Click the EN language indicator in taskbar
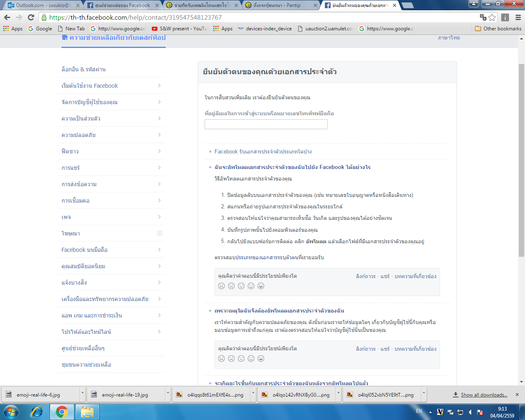This screenshot has width=525, height=420. pyautogui.click(x=419, y=411)
